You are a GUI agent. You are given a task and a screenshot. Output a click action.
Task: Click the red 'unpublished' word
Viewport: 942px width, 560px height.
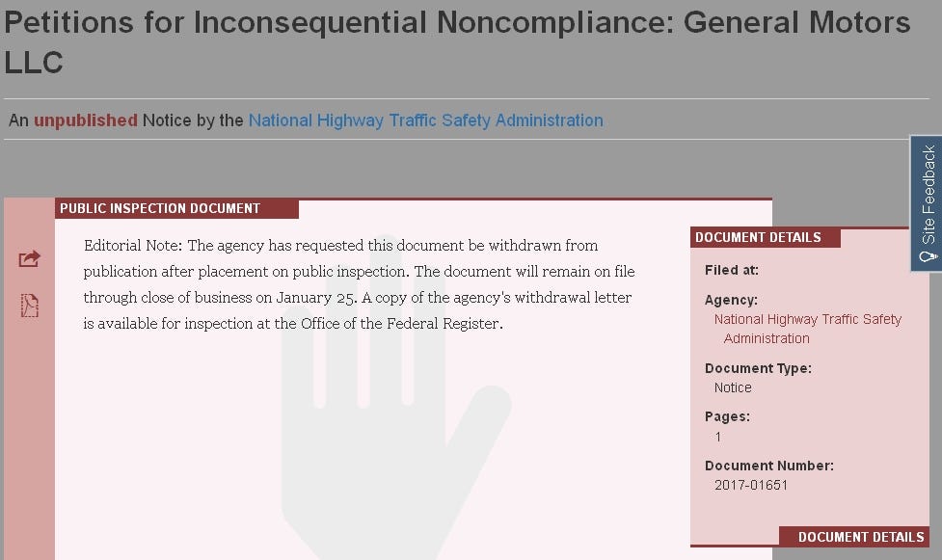(x=86, y=120)
